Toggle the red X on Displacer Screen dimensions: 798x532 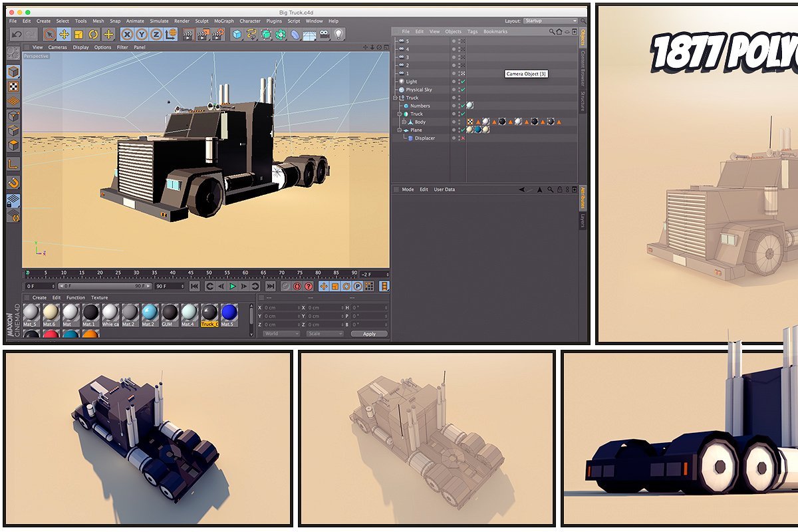click(x=463, y=138)
